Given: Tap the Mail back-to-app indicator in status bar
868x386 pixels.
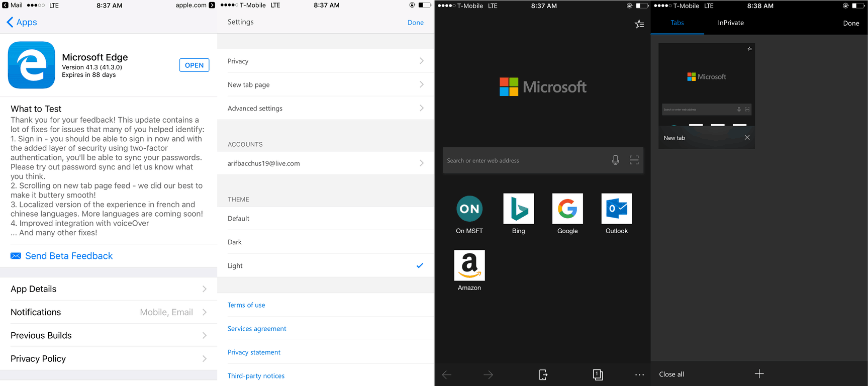Looking at the screenshot, I should 12,5.
